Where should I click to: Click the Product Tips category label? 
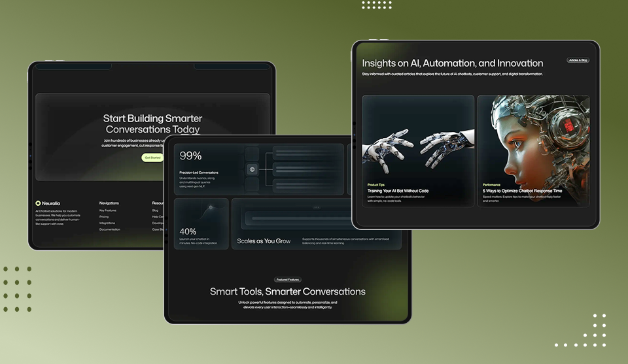coord(375,185)
